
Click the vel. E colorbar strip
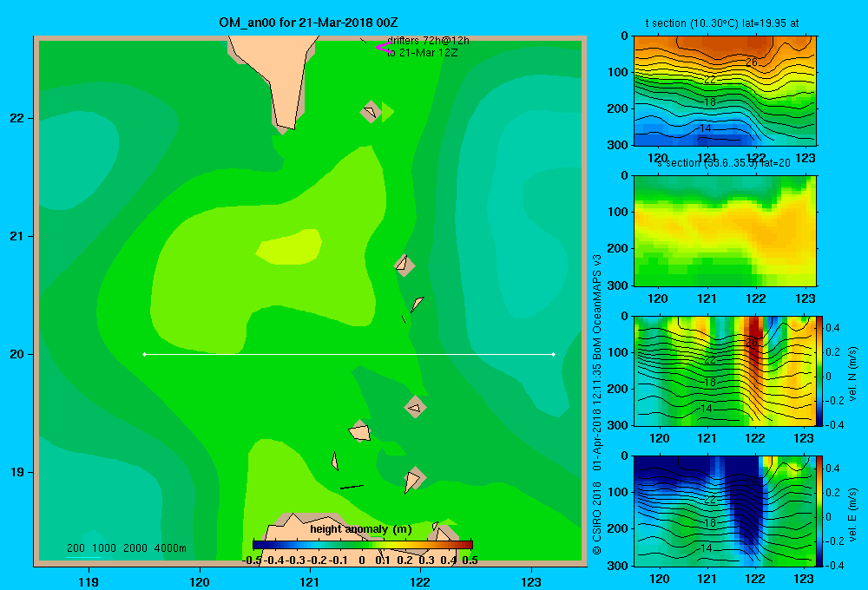819,511
